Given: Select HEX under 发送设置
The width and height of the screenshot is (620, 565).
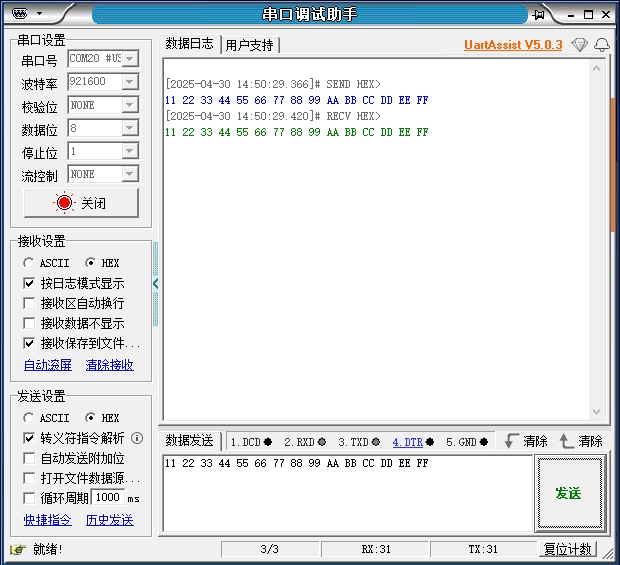Looking at the screenshot, I should tap(102, 418).
